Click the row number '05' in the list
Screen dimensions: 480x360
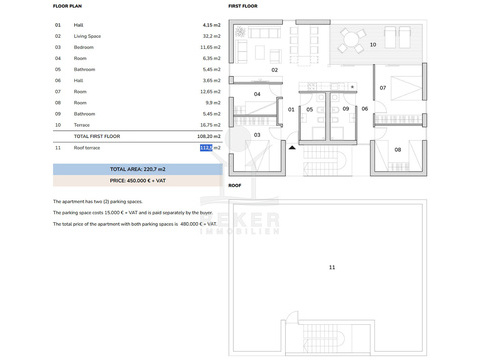point(58,69)
